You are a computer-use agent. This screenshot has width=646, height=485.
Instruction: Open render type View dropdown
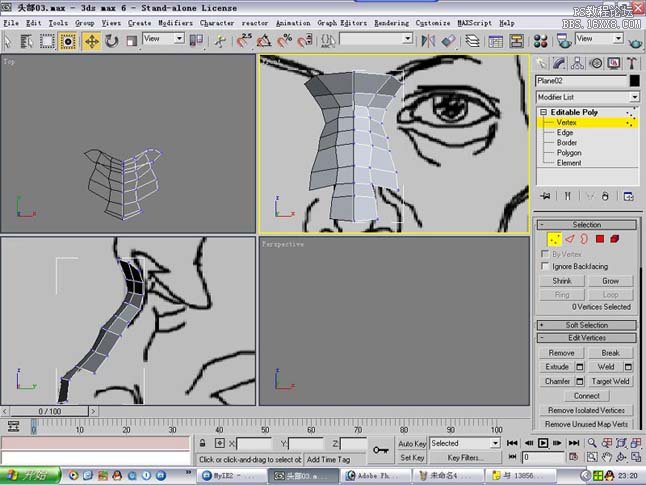[x=599, y=39]
